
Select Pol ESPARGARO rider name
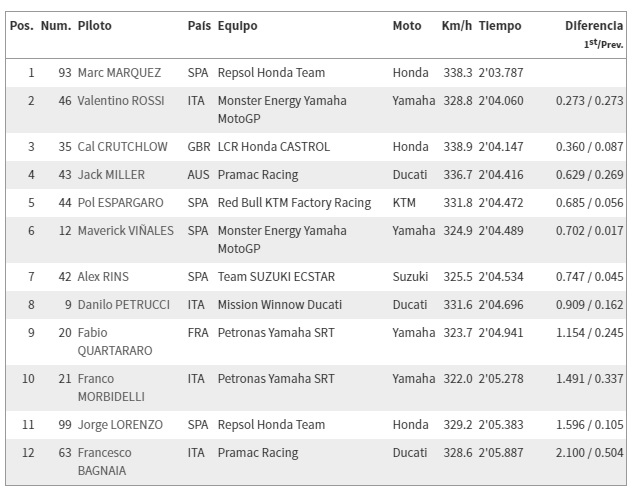pyautogui.click(x=120, y=202)
